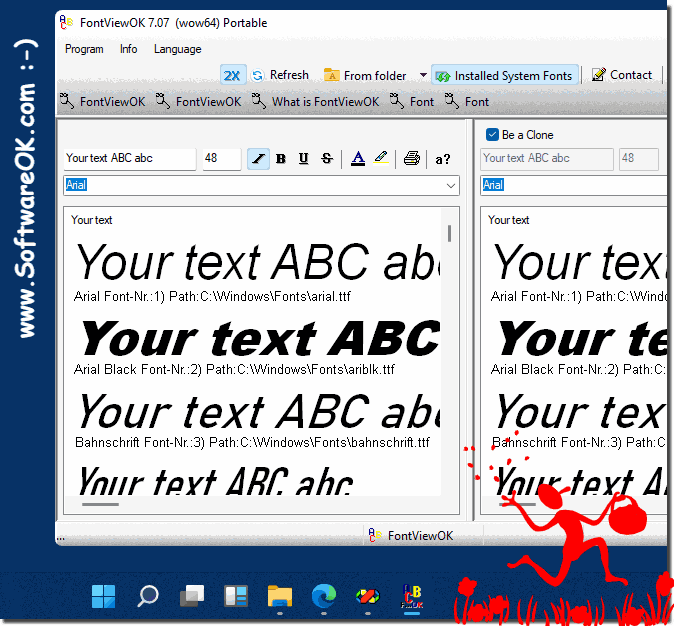Open Widgets on the taskbar

tap(236, 596)
